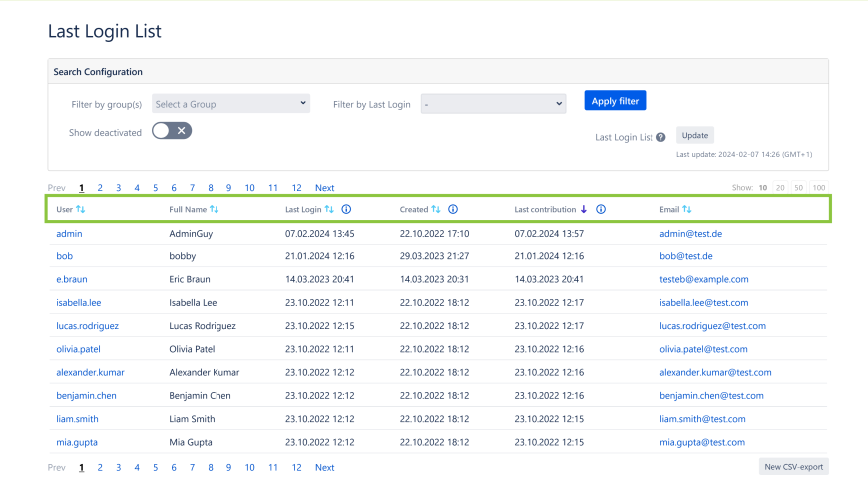Open the Select a Group dropdown
Image resolution: width=868 pixels, height=493 pixels.
[230, 104]
